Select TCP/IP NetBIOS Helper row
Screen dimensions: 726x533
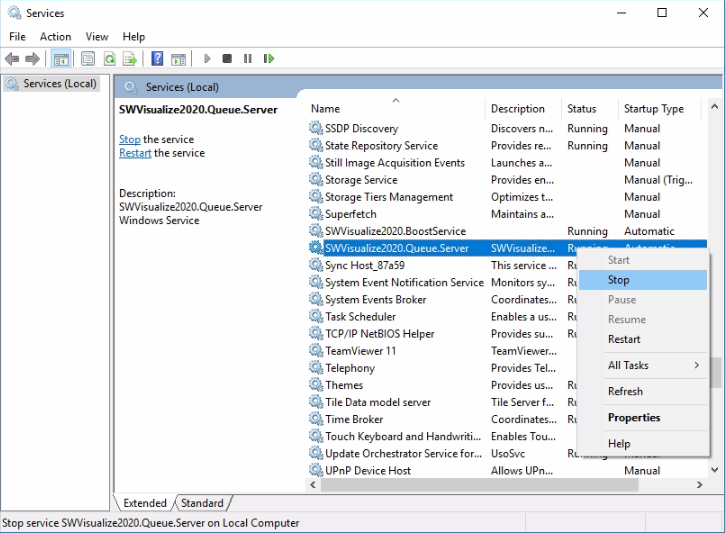click(x=442, y=333)
